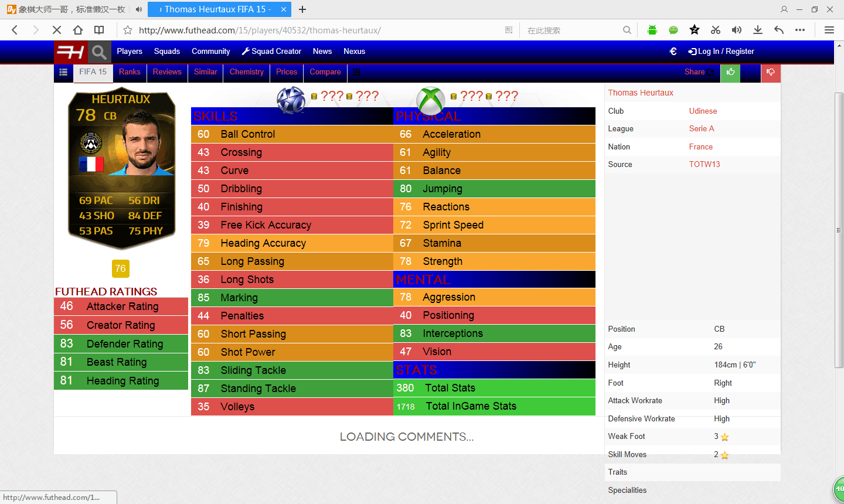Click the green Android icon

tap(652, 30)
